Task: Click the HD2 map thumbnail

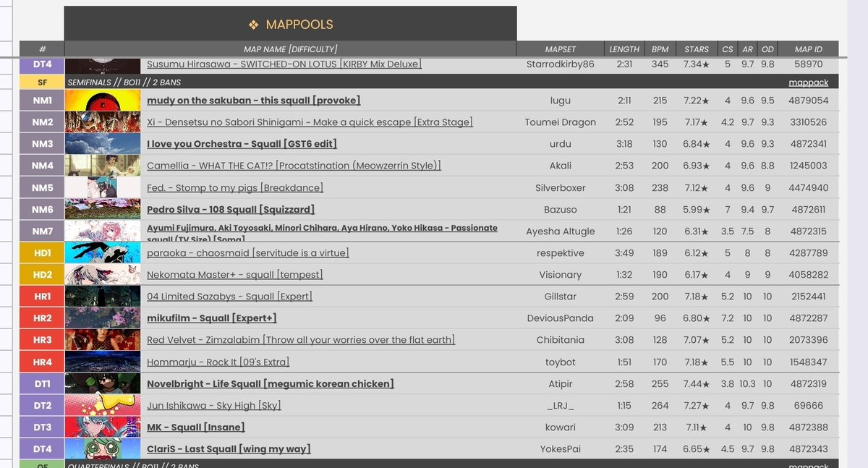Action: (x=103, y=275)
